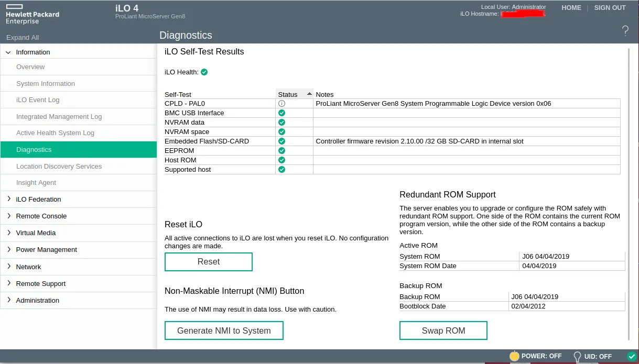Image resolution: width=639 pixels, height=364 pixels.
Task: Open the help question mark icon
Action: coord(625,31)
